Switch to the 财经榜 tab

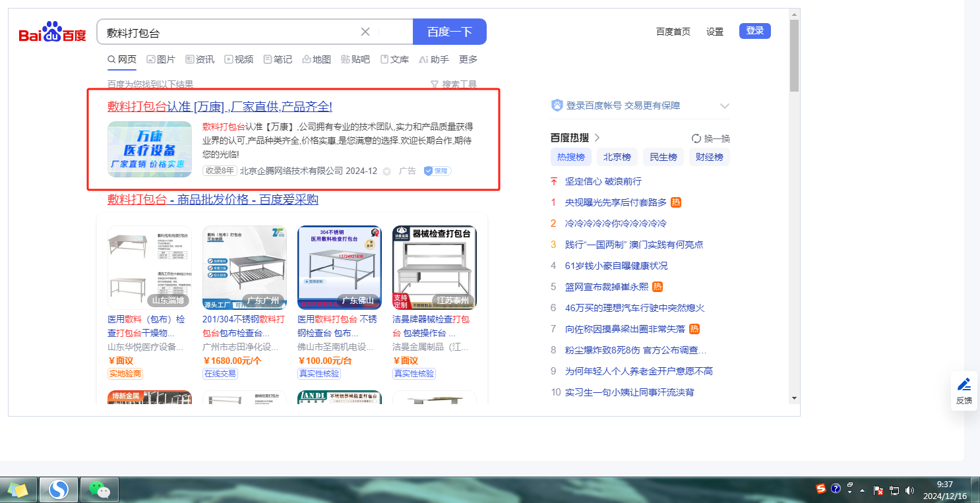pyautogui.click(x=710, y=157)
